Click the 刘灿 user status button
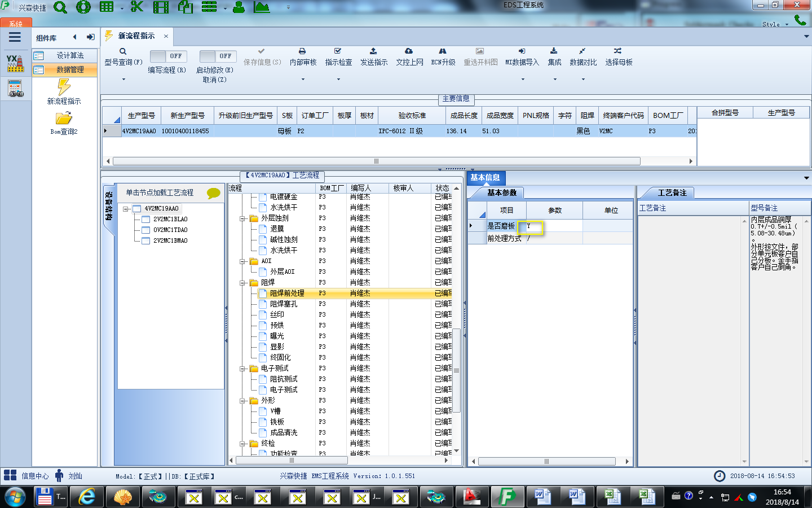The width and height of the screenshot is (812, 508). pos(69,476)
